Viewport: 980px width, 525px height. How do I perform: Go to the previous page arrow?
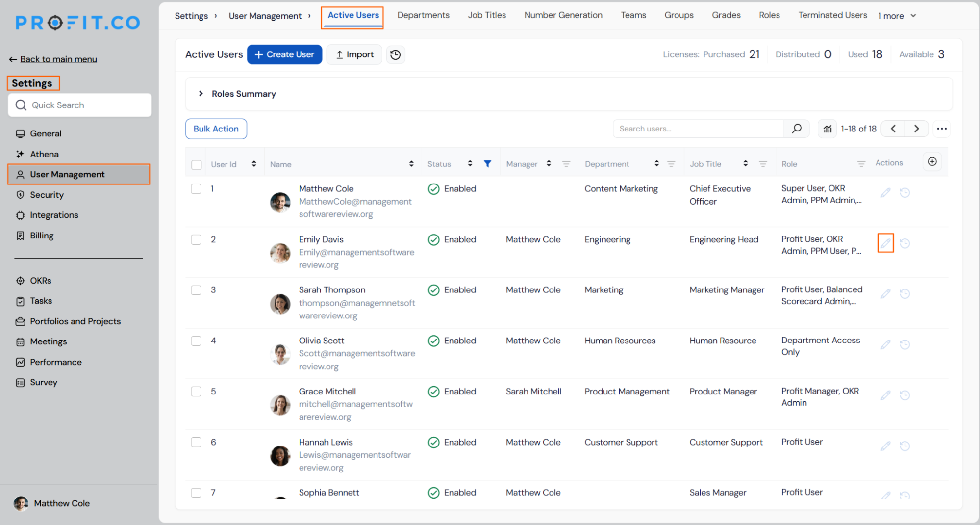point(893,129)
